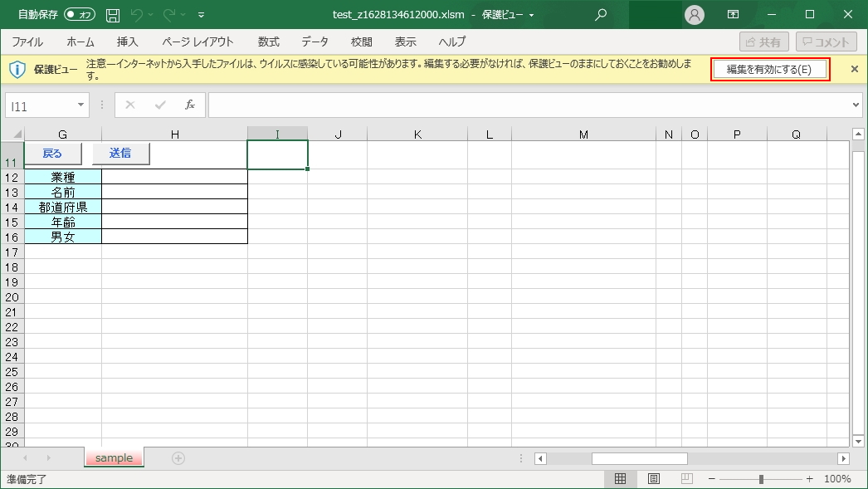Open the 挿入 ribbon tab
Viewport: 868px width, 489px height.
pos(127,42)
